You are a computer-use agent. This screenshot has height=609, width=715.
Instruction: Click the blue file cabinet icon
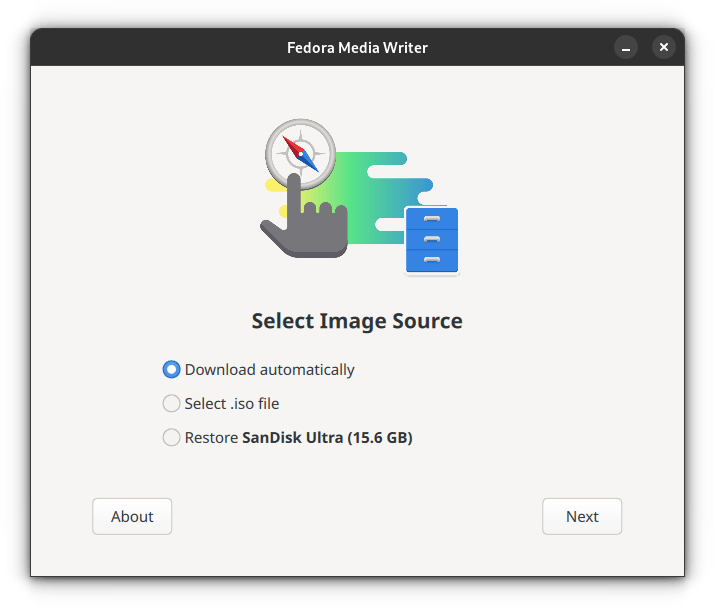click(x=431, y=240)
